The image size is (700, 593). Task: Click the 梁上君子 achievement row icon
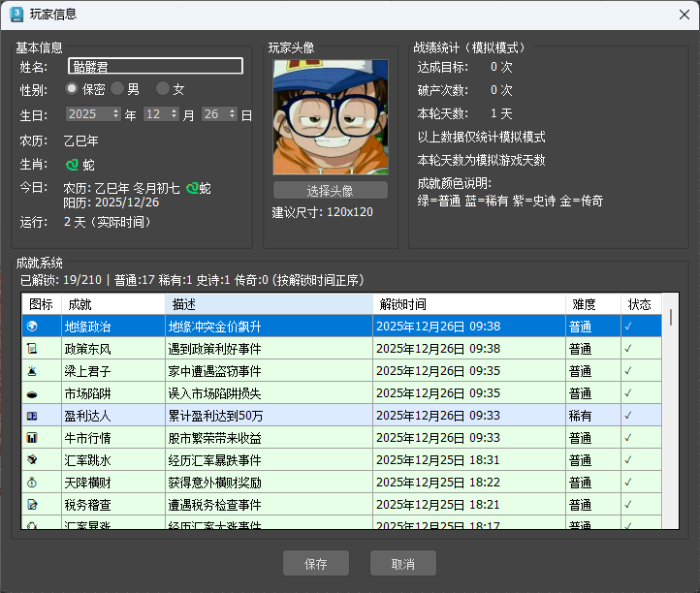[x=32, y=371]
